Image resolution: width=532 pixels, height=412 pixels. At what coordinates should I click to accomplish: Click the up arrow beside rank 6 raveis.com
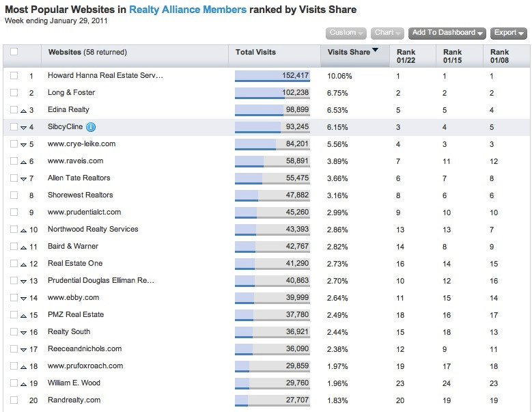coord(23,162)
